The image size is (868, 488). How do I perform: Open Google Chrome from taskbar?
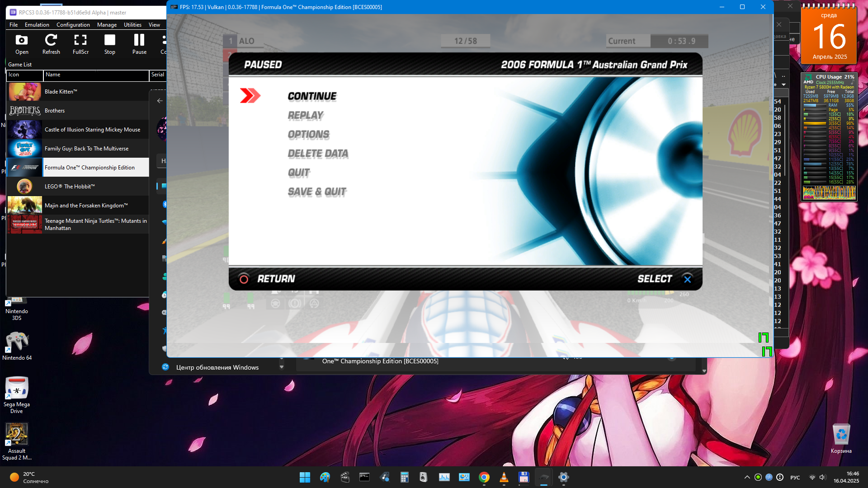(x=484, y=477)
